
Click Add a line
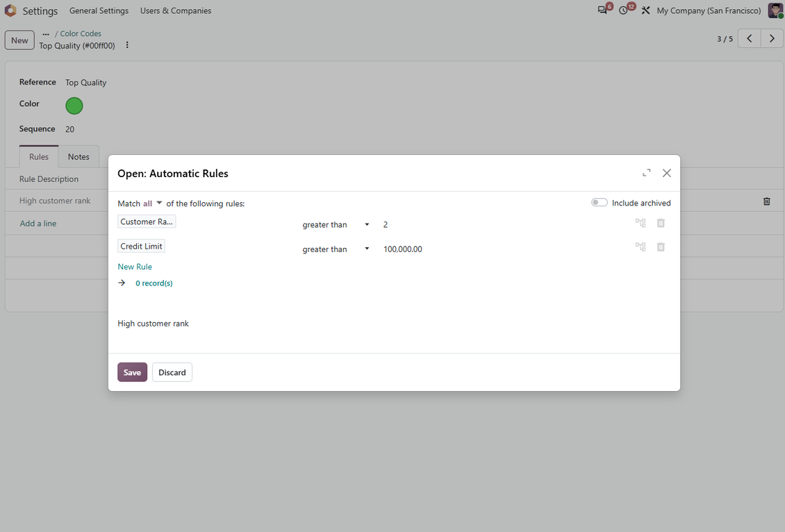pyautogui.click(x=38, y=223)
